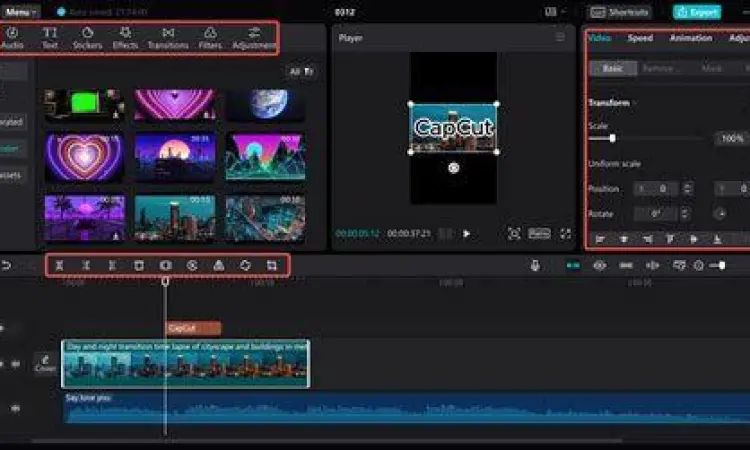Open full screen preview in Player
The width and height of the screenshot is (750, 450).
click(x=565, y=233)
